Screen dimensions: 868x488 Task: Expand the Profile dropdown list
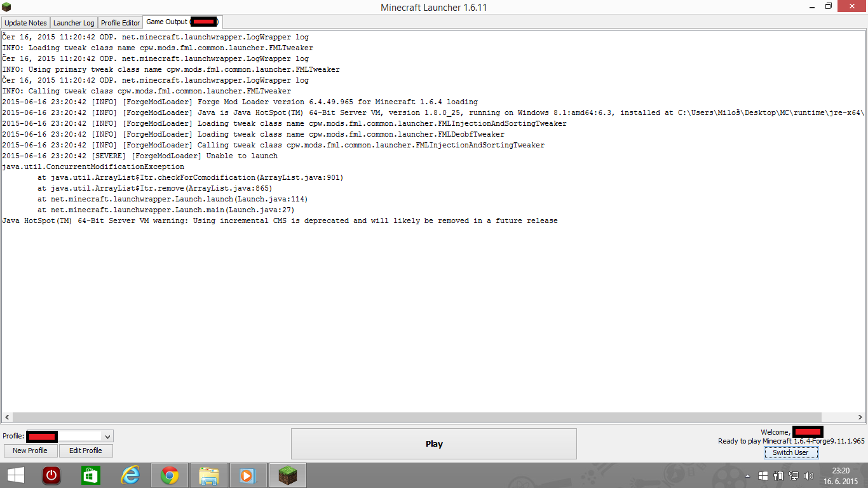pyautogui.click(x=107, y=437)
